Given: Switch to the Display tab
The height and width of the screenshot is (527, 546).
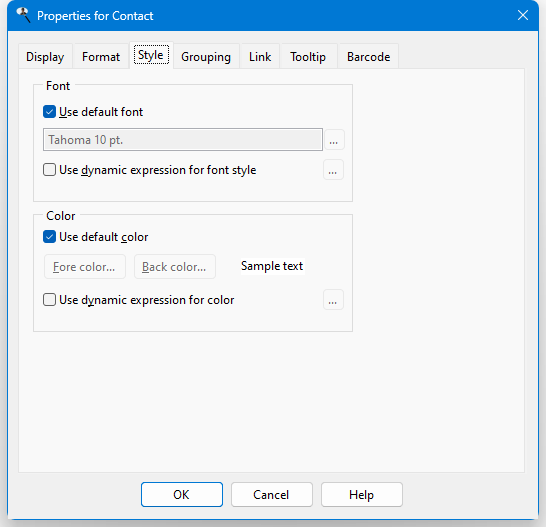Looking at the screenshot, I should click(45, 56).
